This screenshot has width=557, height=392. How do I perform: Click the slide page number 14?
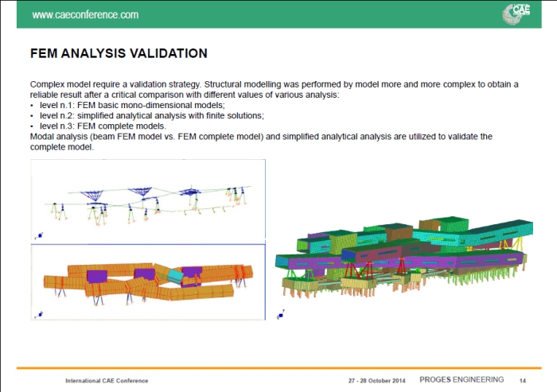click(x=523, y=380)
